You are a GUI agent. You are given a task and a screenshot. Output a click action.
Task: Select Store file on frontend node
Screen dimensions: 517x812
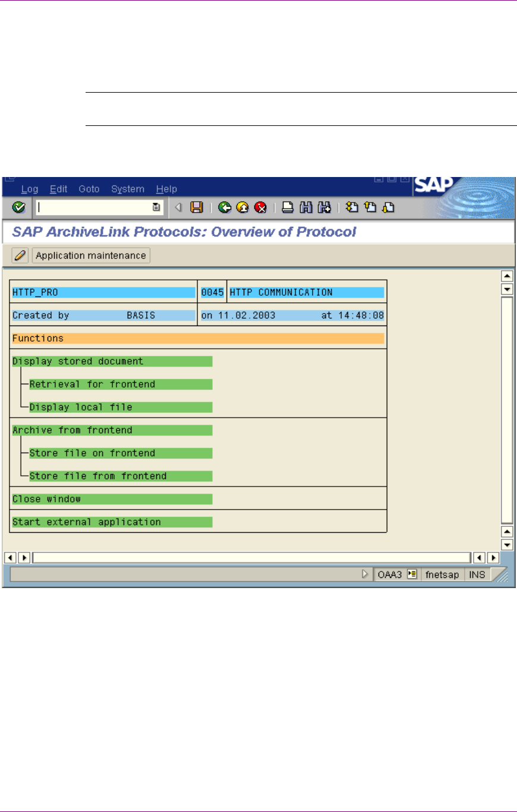121,453
